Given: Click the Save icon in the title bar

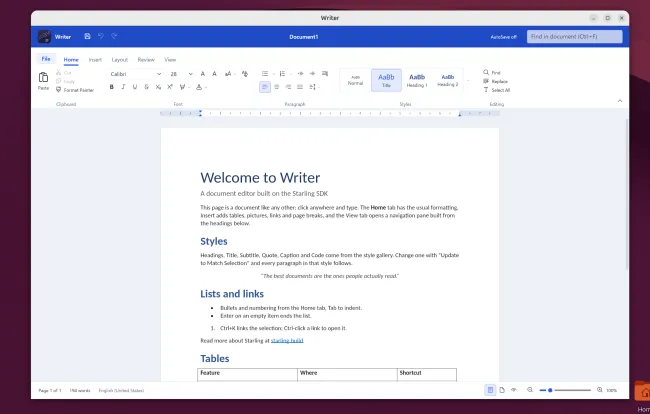Looking at the screenshot, I should tap(87, 36).
